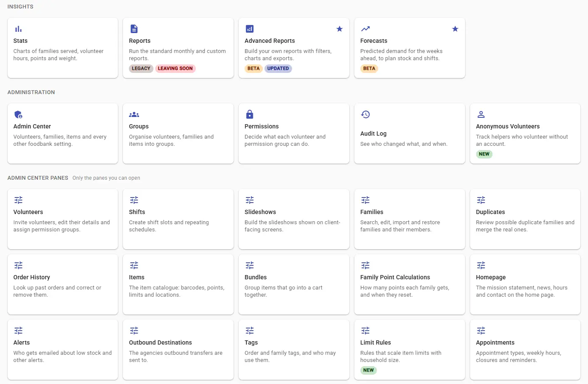Click the sliders icon on Duplicates pane
The width and height of the screenshot is (588, 384).
coord(481,200)
